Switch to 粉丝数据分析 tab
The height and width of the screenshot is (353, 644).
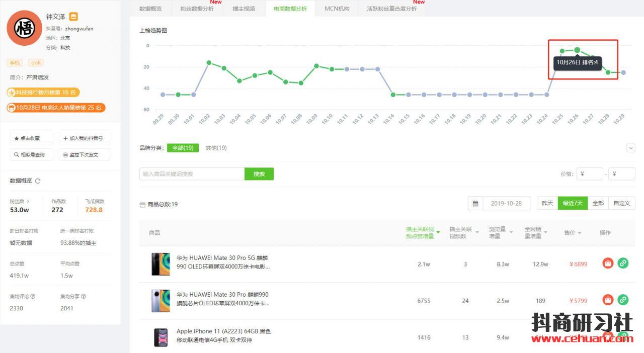click(197, 9)
